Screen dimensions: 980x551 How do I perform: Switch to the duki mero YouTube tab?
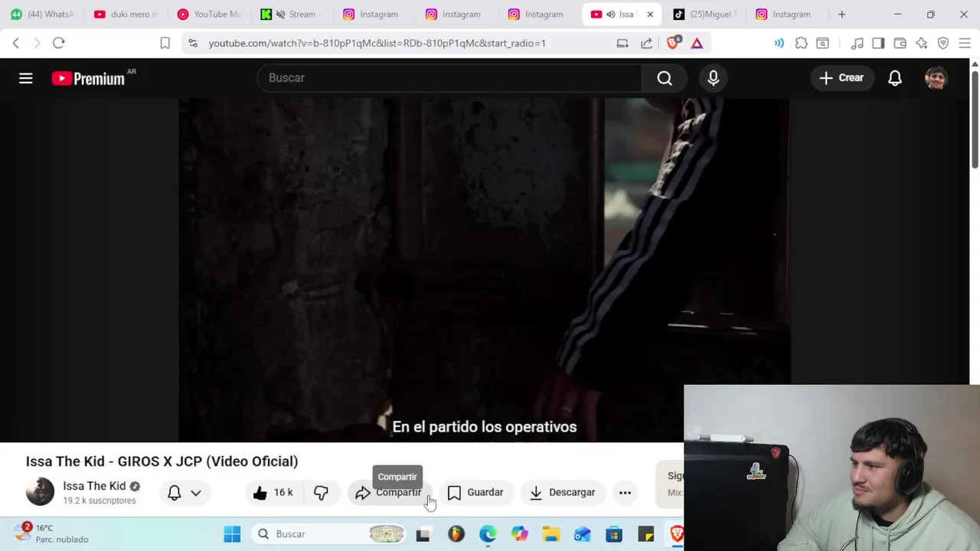tap(126, 14)
